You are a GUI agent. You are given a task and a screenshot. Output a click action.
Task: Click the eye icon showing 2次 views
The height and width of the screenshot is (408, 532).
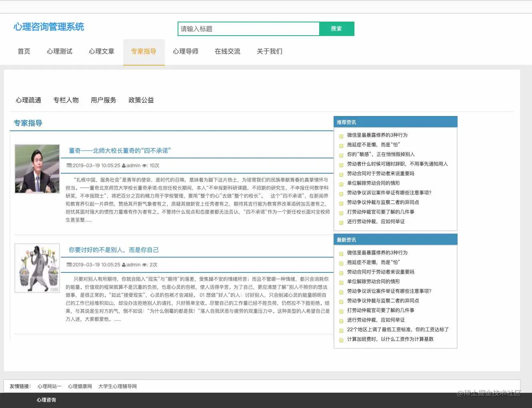point(144,264)
